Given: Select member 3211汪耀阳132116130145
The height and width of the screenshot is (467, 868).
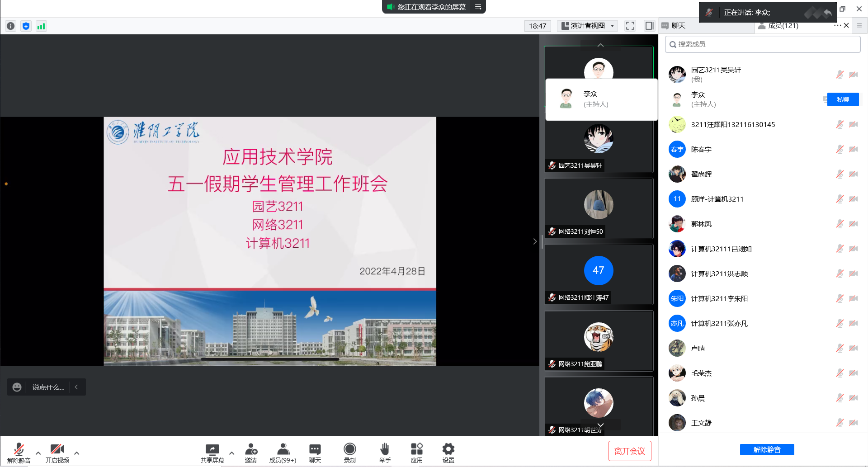Looking at the screenshot, I should point(763,124).
